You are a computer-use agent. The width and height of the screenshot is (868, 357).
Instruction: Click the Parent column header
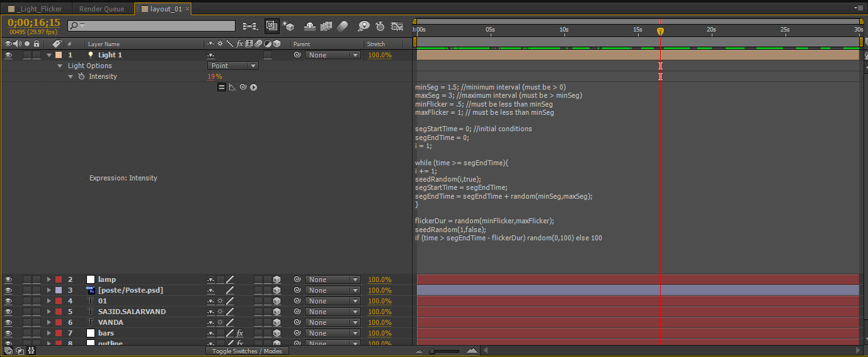(x=302, y=44)
